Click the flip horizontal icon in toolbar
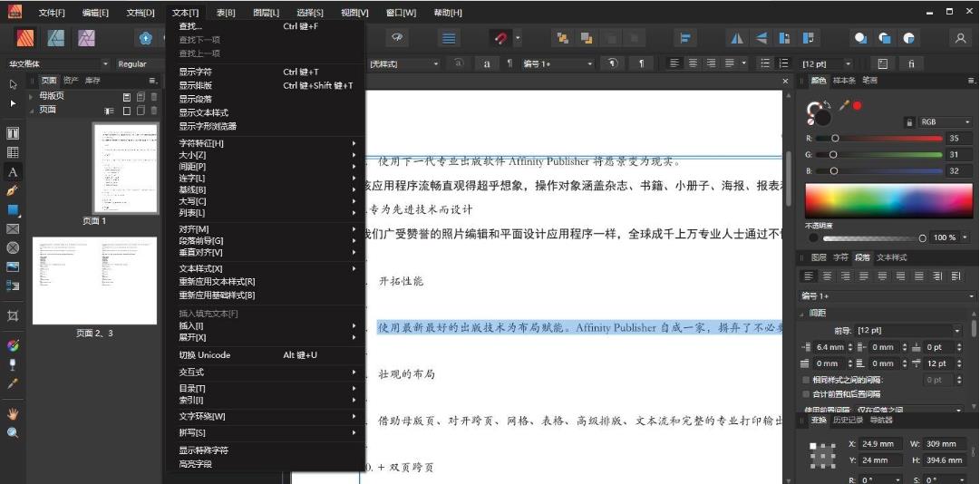 point(737,38)
